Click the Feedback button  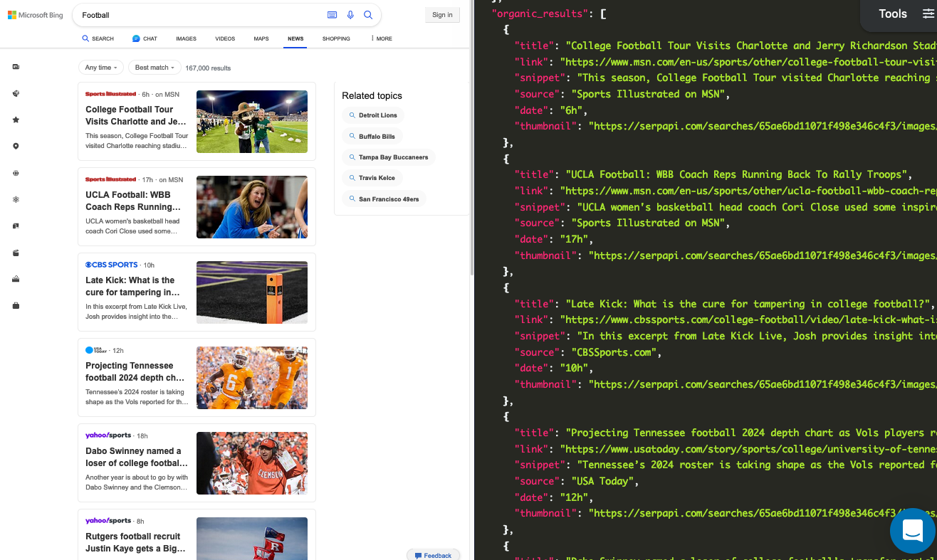[433, 555]
